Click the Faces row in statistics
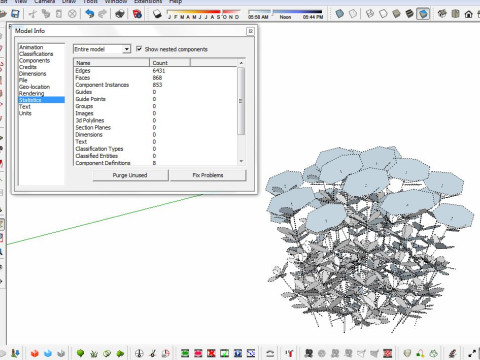The height and width of the screenshot is (360, 480). (x=155, y=78)
